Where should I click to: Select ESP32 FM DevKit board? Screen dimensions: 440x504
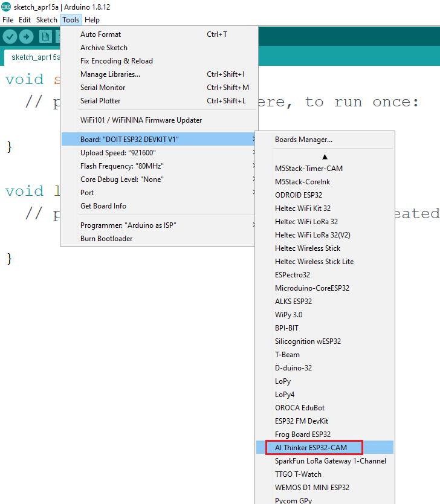(x=325, y=421)
